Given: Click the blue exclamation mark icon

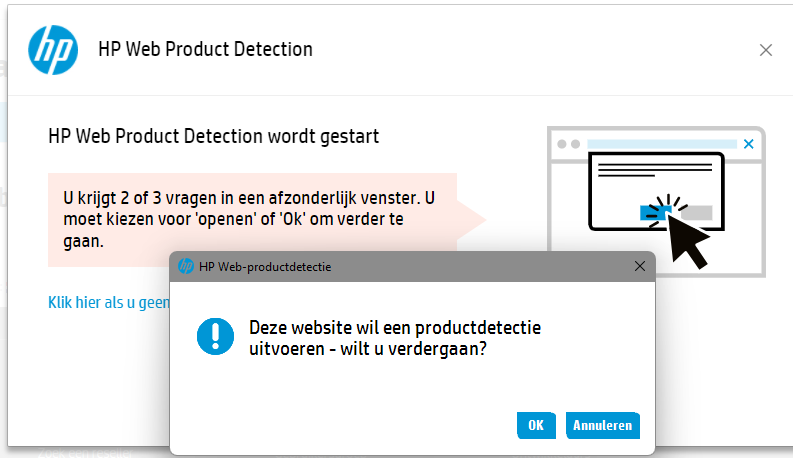Looking at the screenshot, I should click(215, 336).
